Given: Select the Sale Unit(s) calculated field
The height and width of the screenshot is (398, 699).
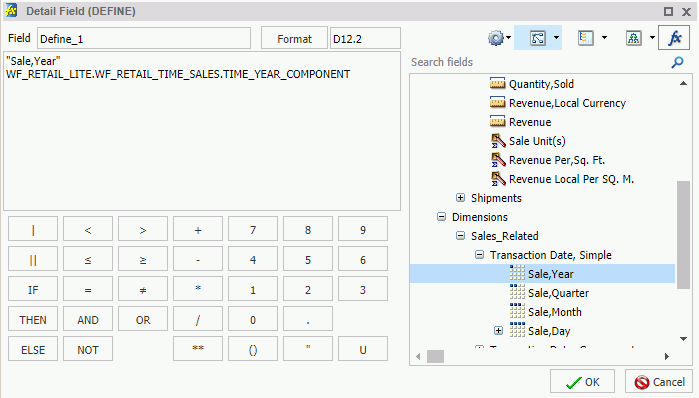Looking at the screenshot, I should pyautogui.click(x=537, y=141).
